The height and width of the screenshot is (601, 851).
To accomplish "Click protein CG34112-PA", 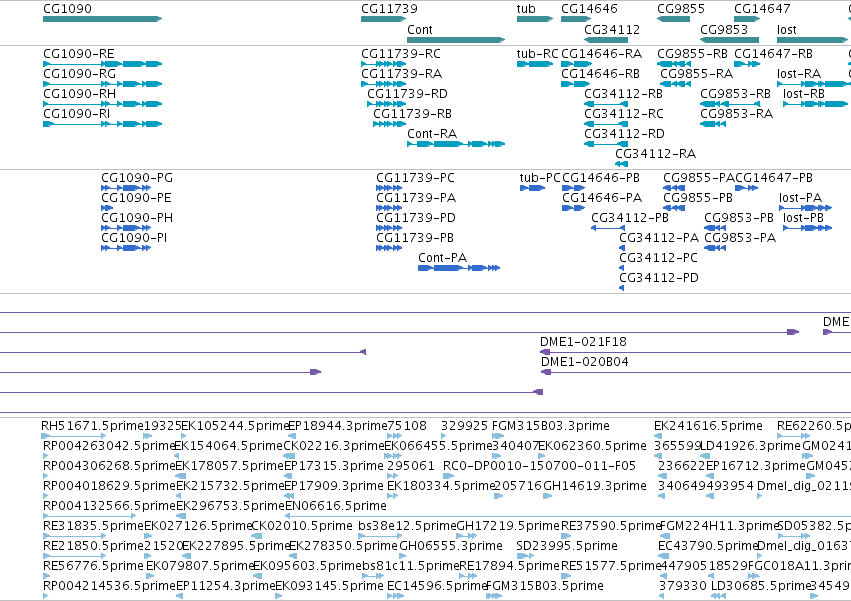I will point(622,248).
